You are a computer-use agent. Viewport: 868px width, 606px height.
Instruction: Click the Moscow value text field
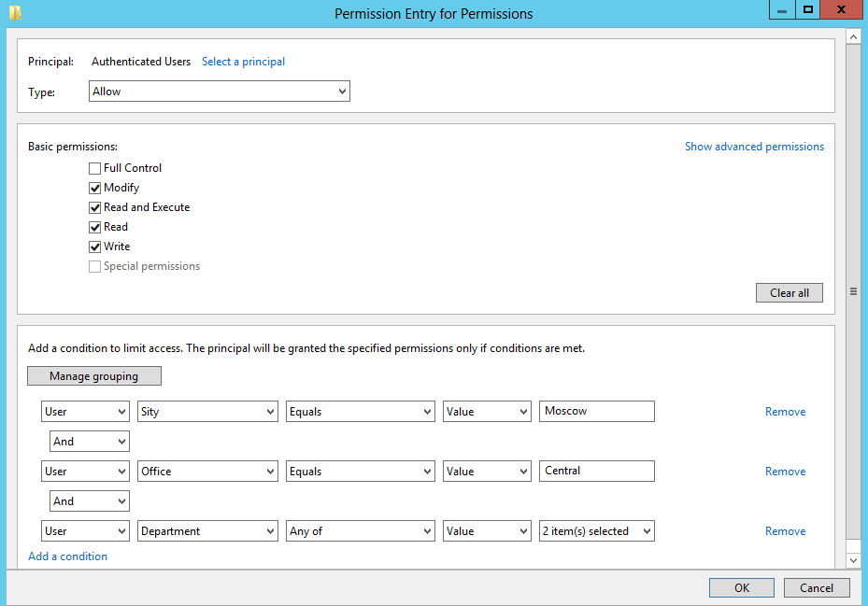click(597, 411)
